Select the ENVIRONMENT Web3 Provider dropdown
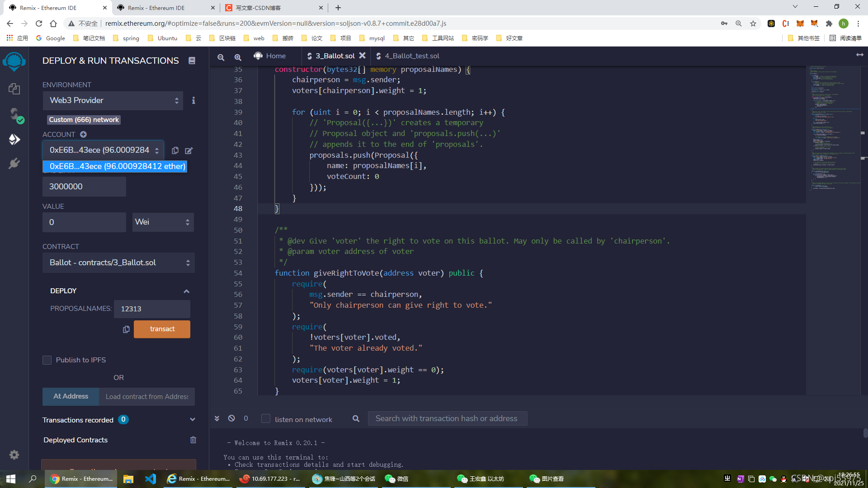This screenshot has width=868, height=488. click(x=113, y=100)
